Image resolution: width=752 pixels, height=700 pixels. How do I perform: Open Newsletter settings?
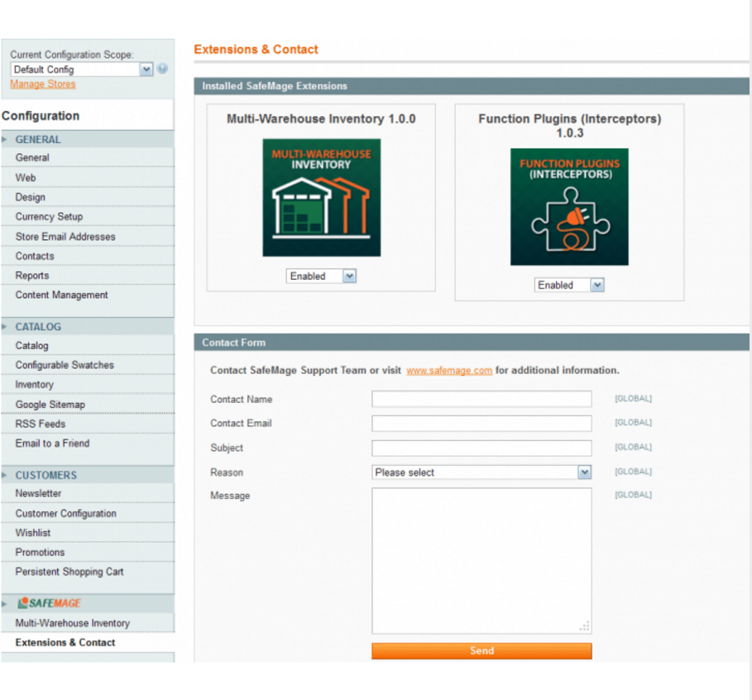[88, 493]
